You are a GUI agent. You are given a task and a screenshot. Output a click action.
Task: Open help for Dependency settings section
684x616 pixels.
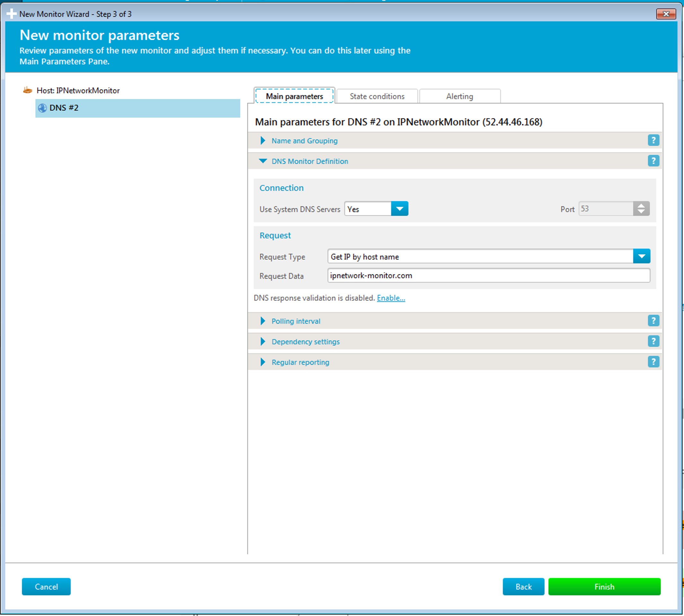653,341
